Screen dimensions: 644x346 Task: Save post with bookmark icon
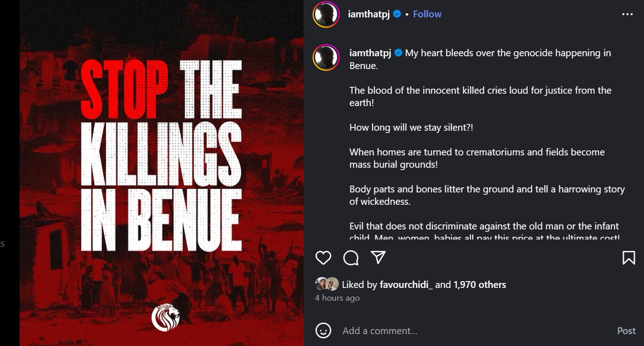(x=629, y=258)
